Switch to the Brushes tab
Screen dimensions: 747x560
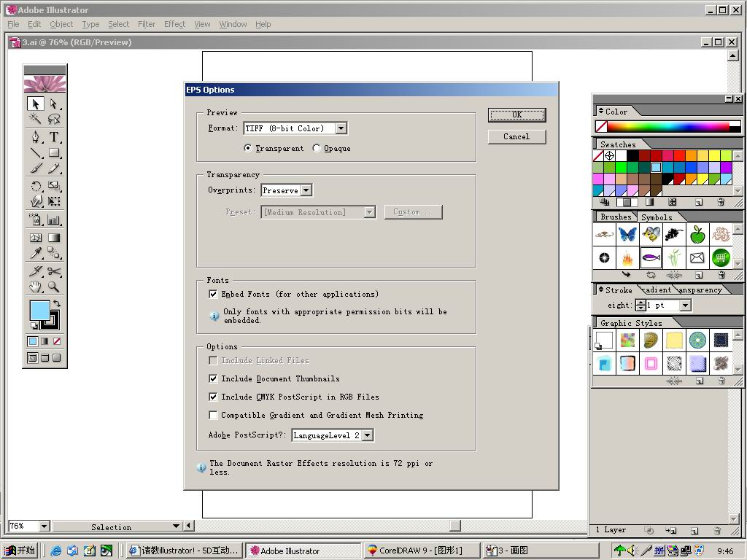[x=616, y=217]
